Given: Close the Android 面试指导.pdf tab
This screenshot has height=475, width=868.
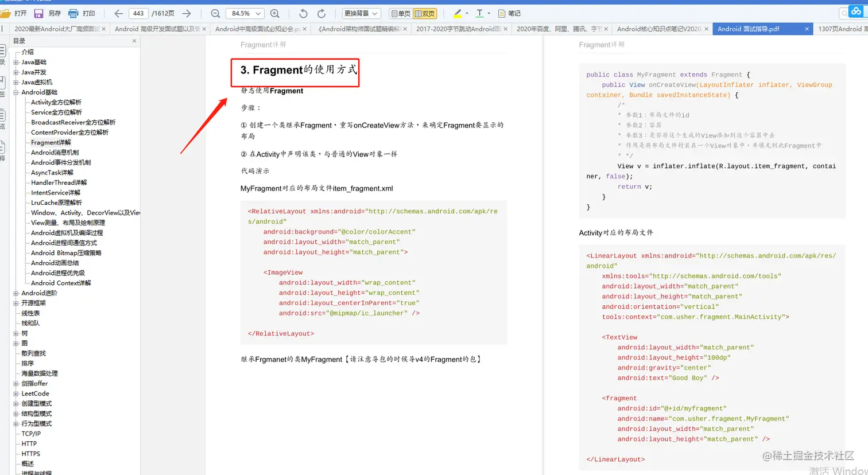Looking at the screenshot, I should [807, 29].
